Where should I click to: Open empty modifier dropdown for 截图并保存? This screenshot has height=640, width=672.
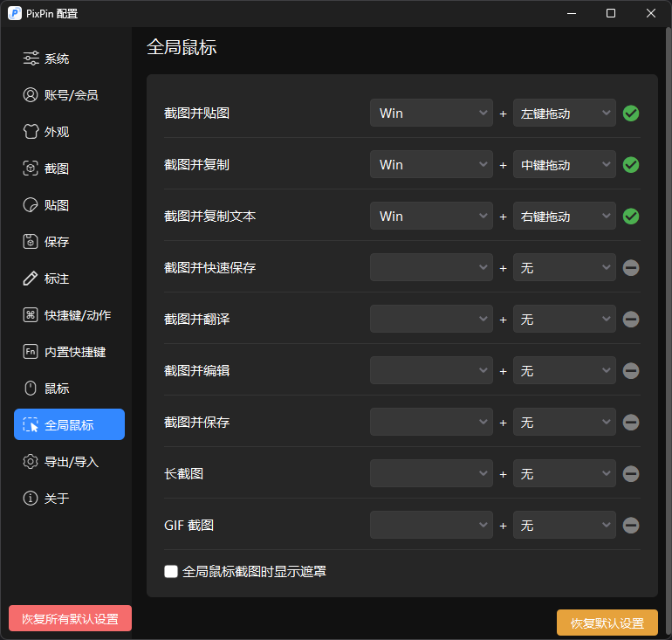click(431, 422)
